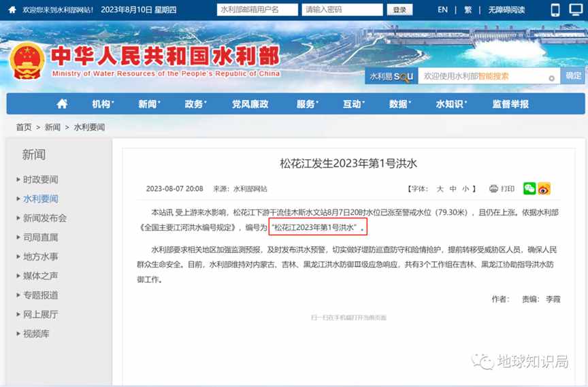Switch to desktop version monitor icon
This screenshot has width=588, height=387.
coord(575,10)
